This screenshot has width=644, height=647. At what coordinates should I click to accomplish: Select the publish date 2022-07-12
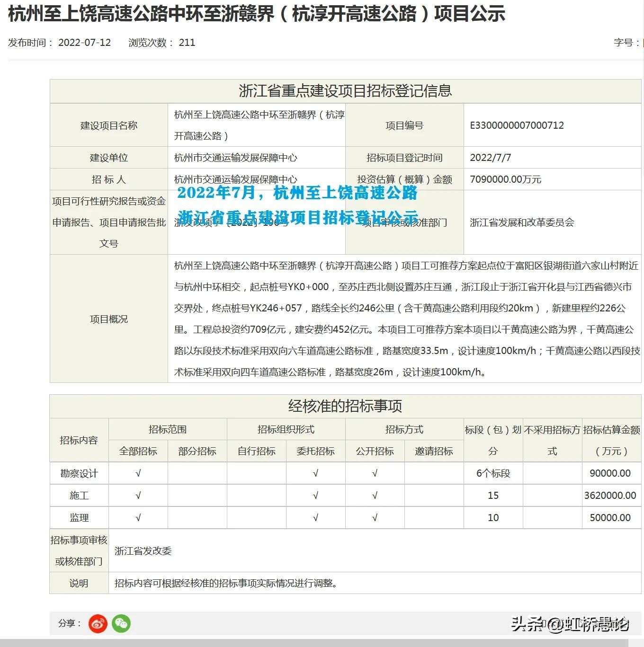84,43
